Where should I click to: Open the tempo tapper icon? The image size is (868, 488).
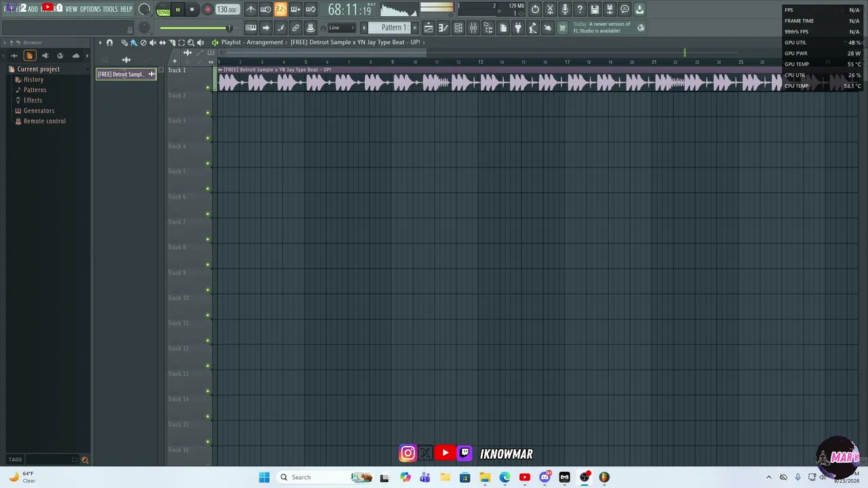(x=533, y=28)
